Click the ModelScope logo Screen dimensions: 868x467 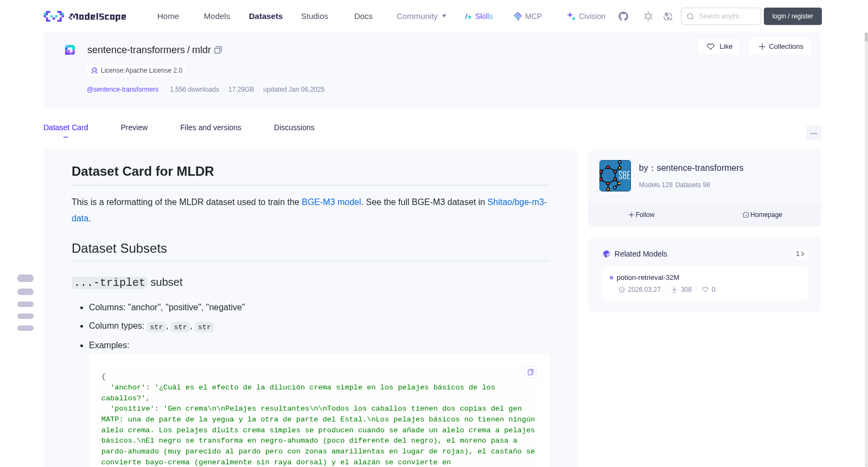(85, 16)
